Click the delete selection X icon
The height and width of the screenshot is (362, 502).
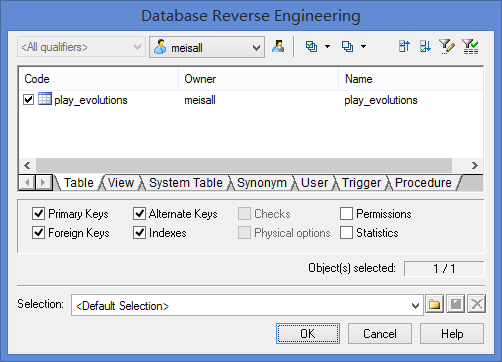[477, 304]
